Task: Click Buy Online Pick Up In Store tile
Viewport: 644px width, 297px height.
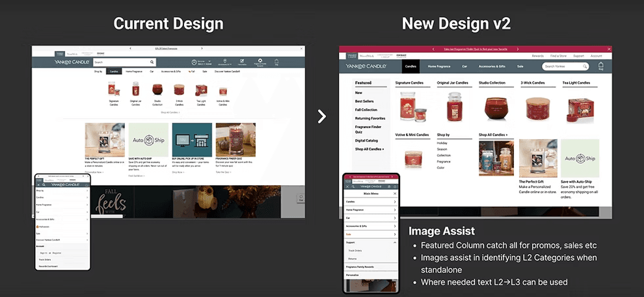Action: tap(192, 140)
